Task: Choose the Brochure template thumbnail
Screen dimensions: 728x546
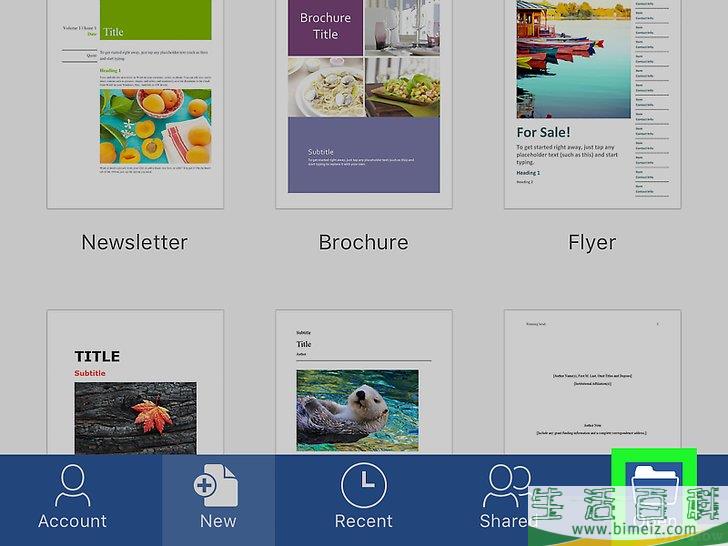Action: pos(364,104)
